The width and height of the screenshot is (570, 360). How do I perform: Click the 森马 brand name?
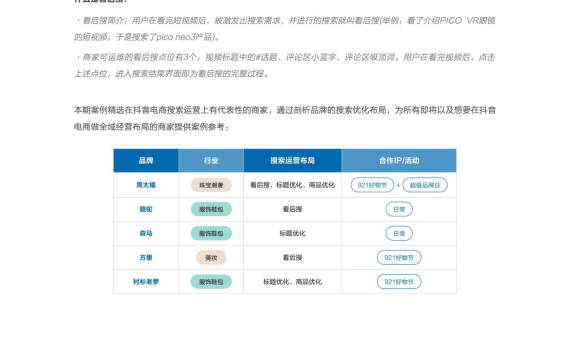[x=146, y=233]
